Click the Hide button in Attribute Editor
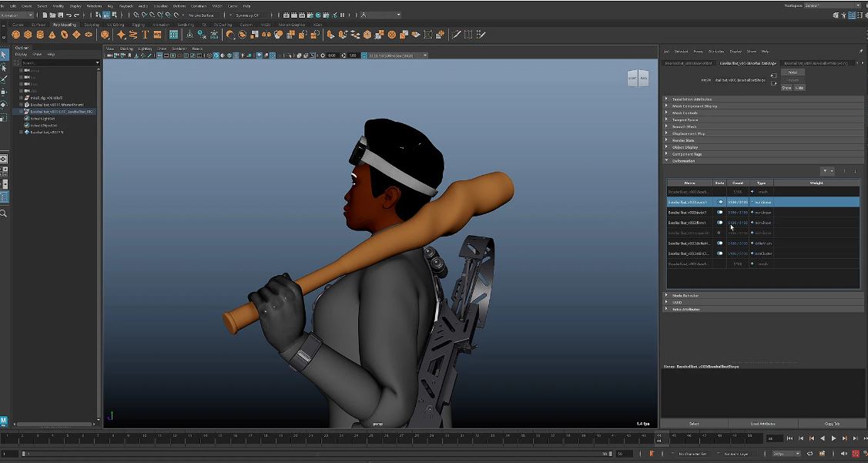868x463 pixels. tap(799, 88)
